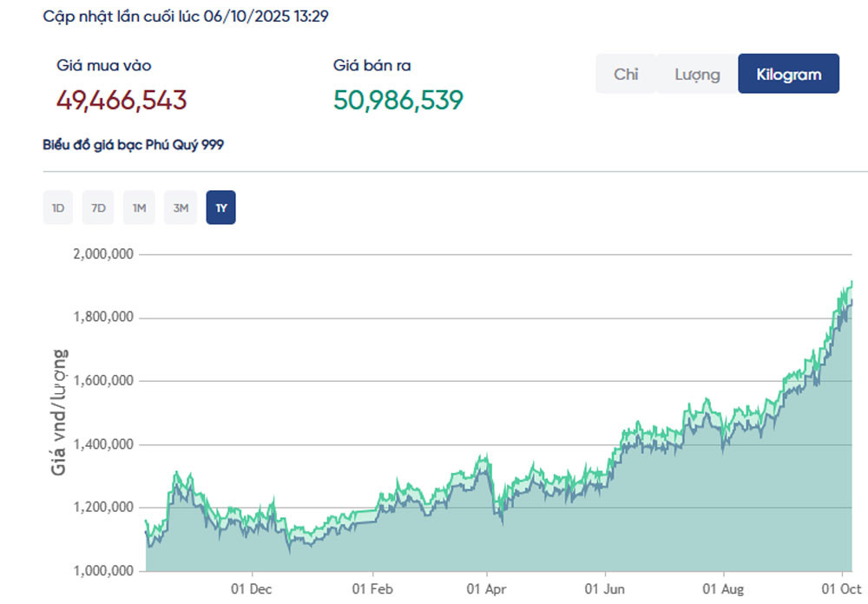Viewport: 868px width, 604px height.
Task: Show the 1D chart range
Action: point(58,208)
